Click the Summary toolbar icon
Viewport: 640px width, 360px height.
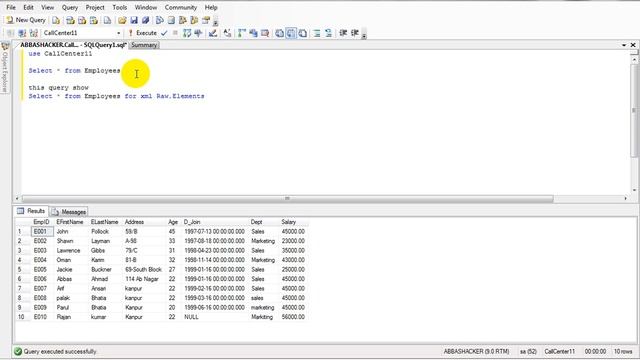pyautogui.click(x=171, y=20)
